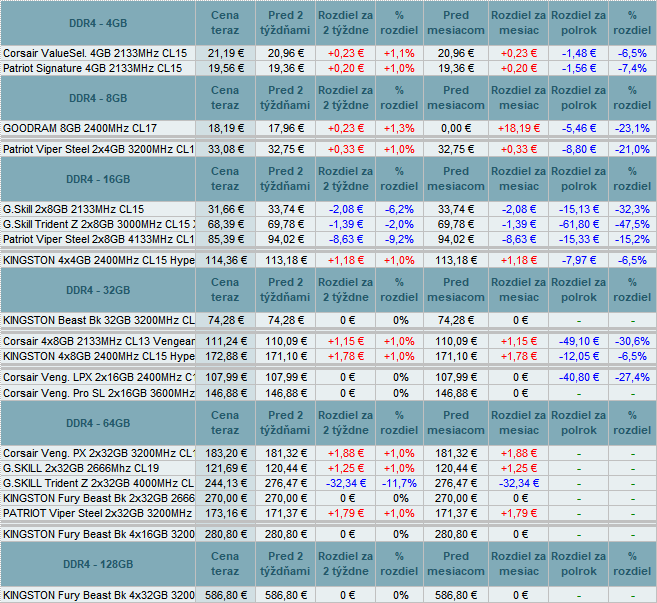
Task: Click the 114,36 € current price cell
Action: [225, 260]
